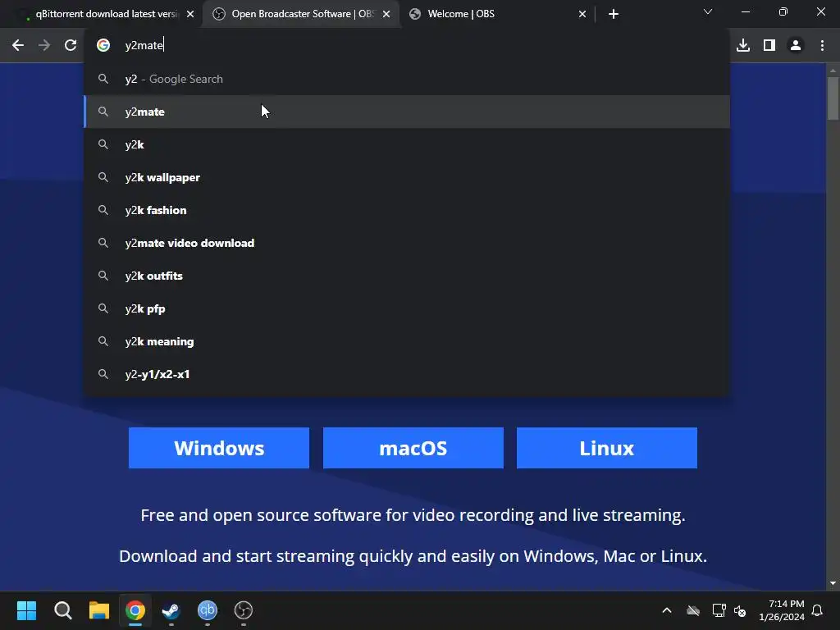Choose the 'y2-y1/x2-x1' suggestion
This screenshot has width=840, height=630.
pos(407,374)
